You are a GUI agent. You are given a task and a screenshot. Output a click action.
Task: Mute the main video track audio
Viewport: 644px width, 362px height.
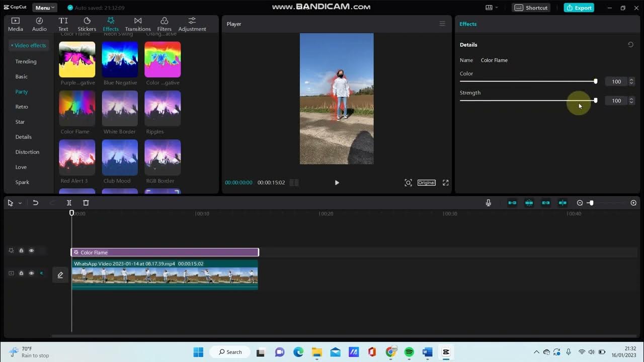pyautogui.click(x=41, y=273)
